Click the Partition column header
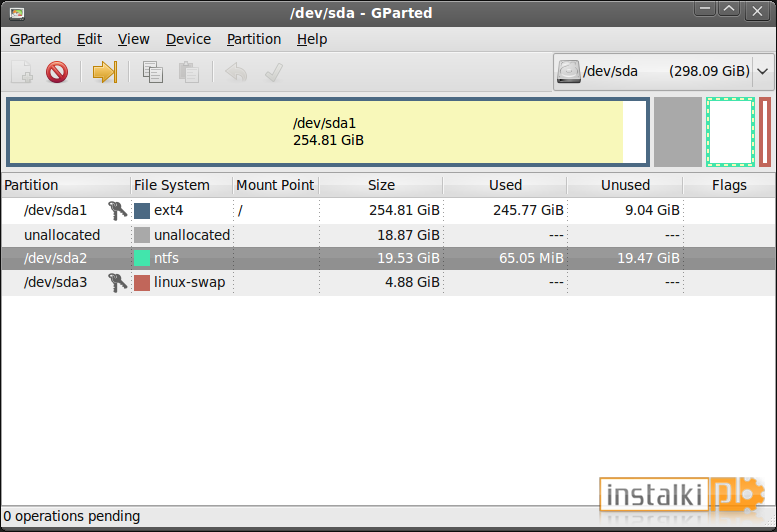Screen dimensions: 777x532 pos(66,185)
